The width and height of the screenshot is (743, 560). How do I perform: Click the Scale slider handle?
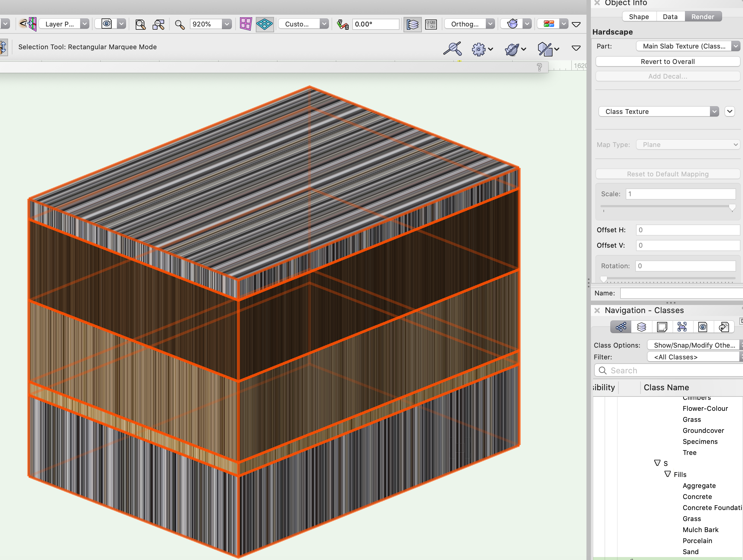point(732,208)
